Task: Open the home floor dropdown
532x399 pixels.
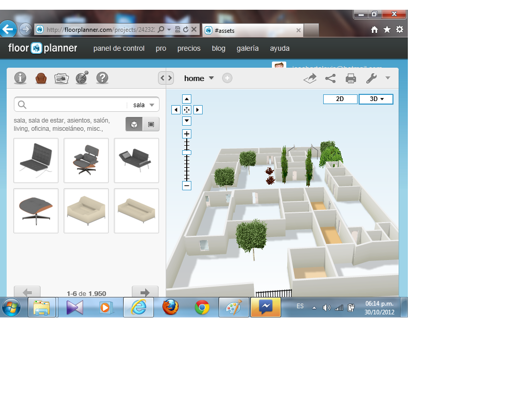Action: click(199, 78)
